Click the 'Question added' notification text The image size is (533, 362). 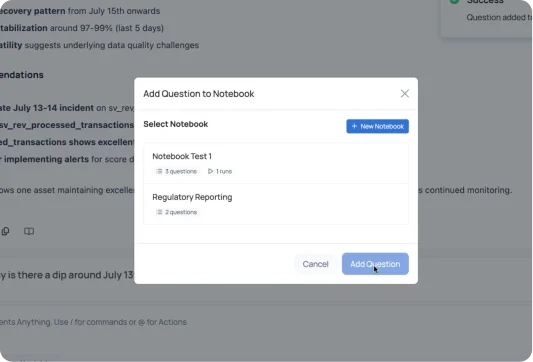pos(499,17)
